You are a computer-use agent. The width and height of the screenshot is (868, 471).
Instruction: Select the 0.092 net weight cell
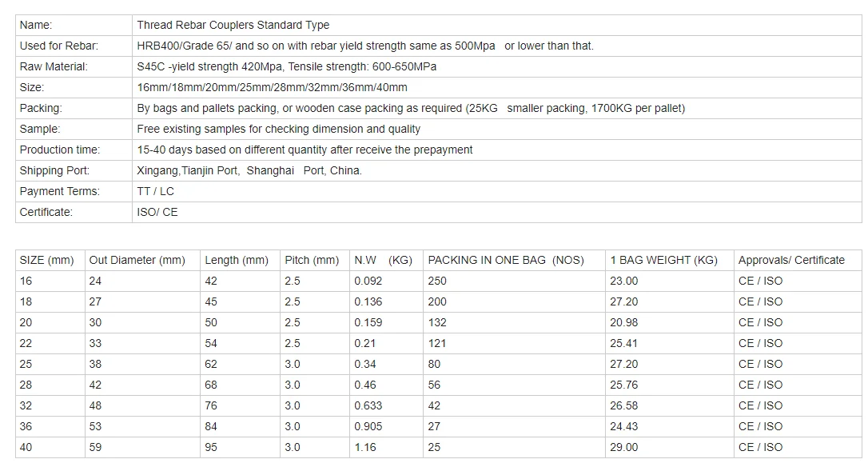pyautogui.click(x=386, y=281)
